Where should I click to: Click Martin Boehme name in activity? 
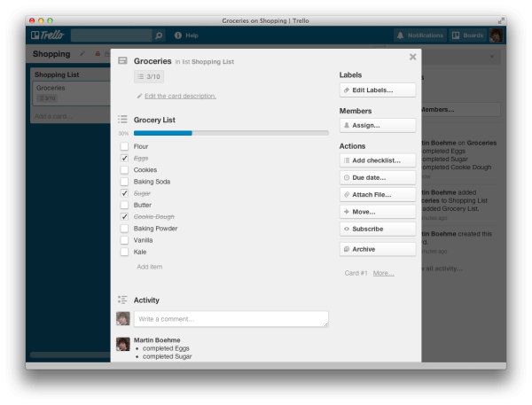(157, 340)
